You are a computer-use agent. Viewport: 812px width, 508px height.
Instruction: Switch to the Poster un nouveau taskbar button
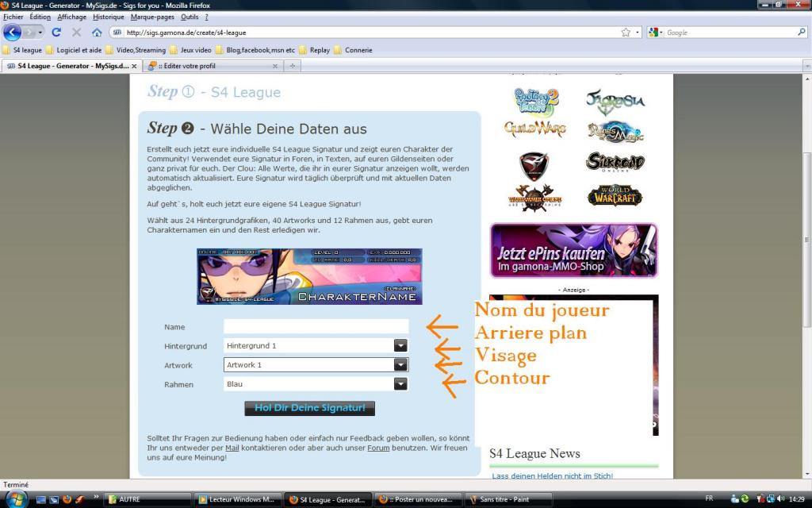tap(417, 500)
